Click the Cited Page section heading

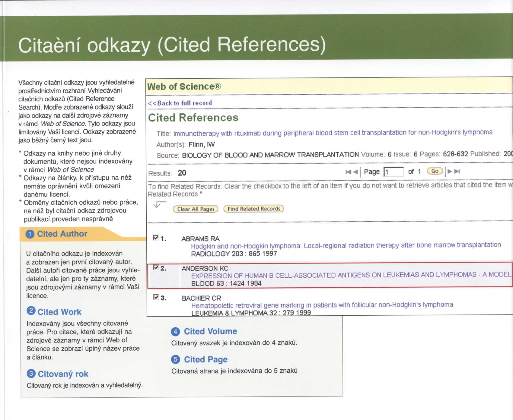206,359
